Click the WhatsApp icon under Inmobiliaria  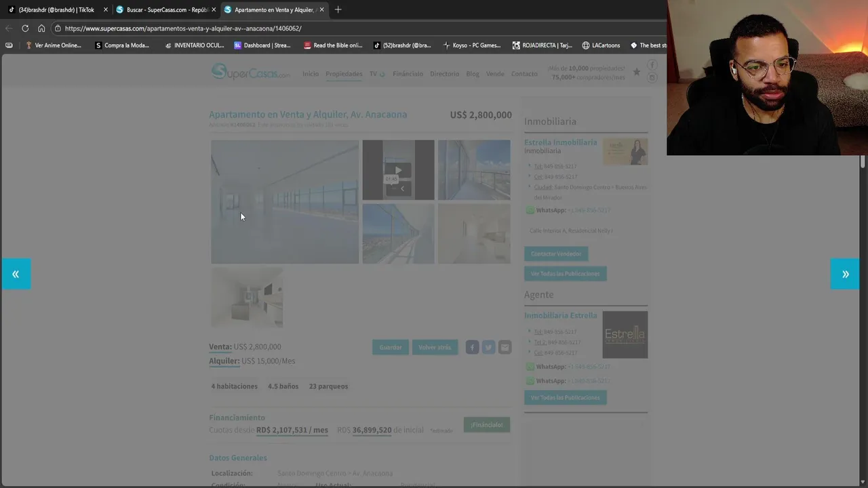click(x=530, y=210)
